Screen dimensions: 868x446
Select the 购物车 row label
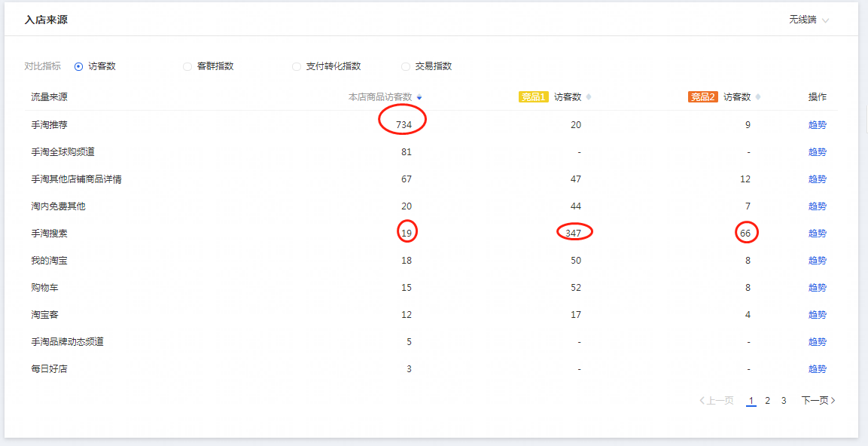point(44,288)
